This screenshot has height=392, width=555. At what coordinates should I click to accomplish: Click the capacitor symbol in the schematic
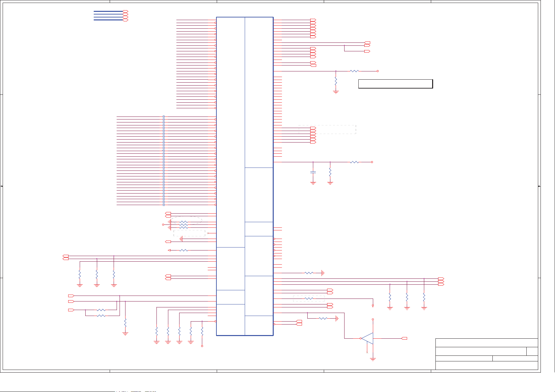point(313,172)
